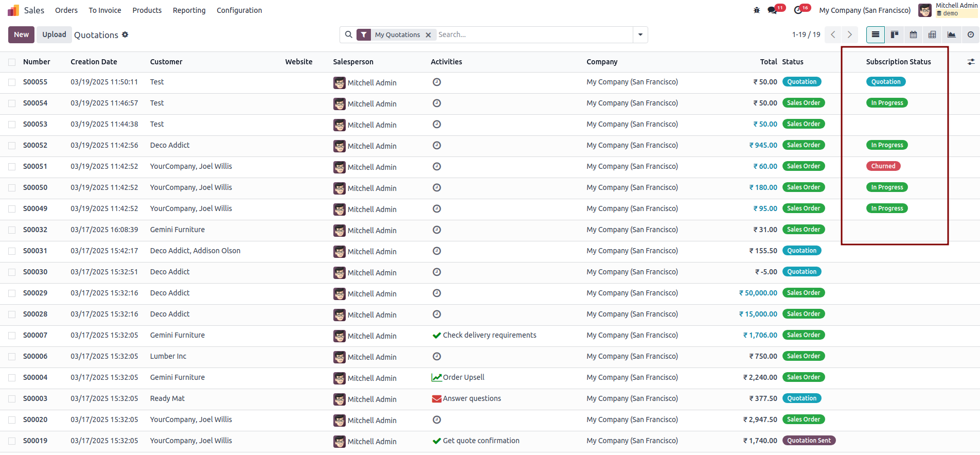Open the Reporting menu
Viewport: 980px width, 455px height.
(x=189, y=10)
